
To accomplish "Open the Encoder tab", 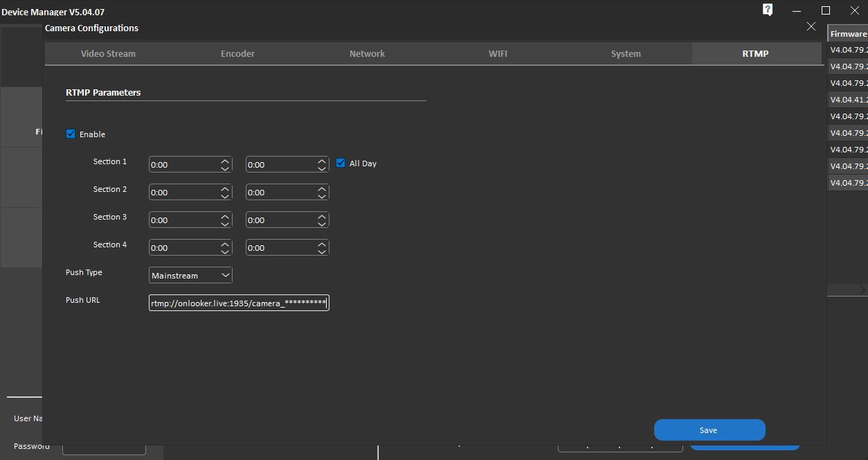I will click(x=237, y=53).
